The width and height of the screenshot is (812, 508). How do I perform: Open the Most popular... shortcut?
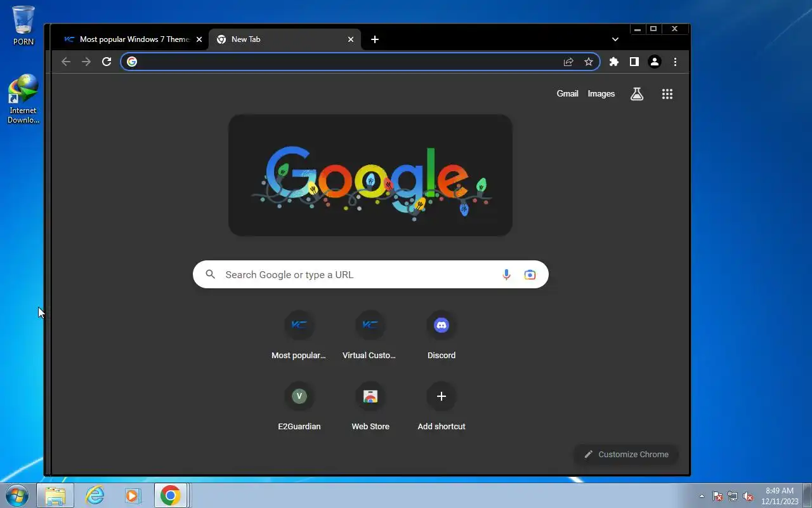click(299, 335)
